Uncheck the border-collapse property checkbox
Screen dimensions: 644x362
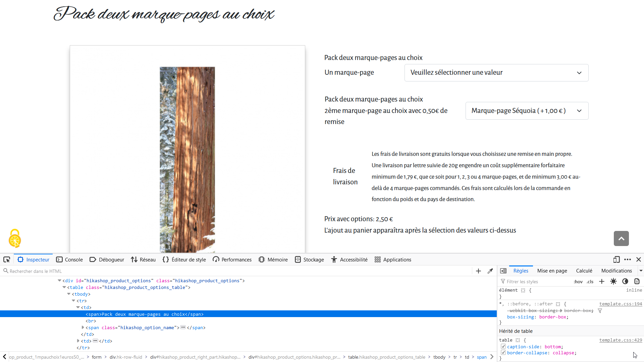(x=503, y=353)
